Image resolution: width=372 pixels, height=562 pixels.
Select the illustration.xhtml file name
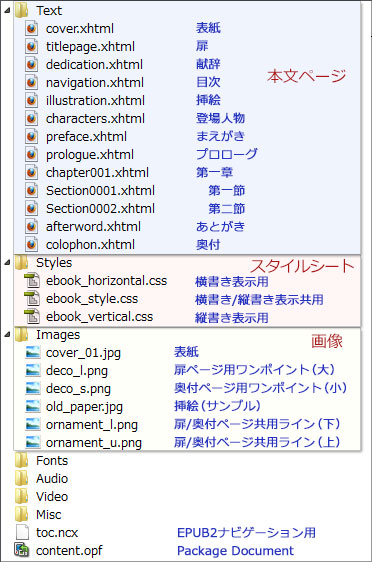point(95,101)
